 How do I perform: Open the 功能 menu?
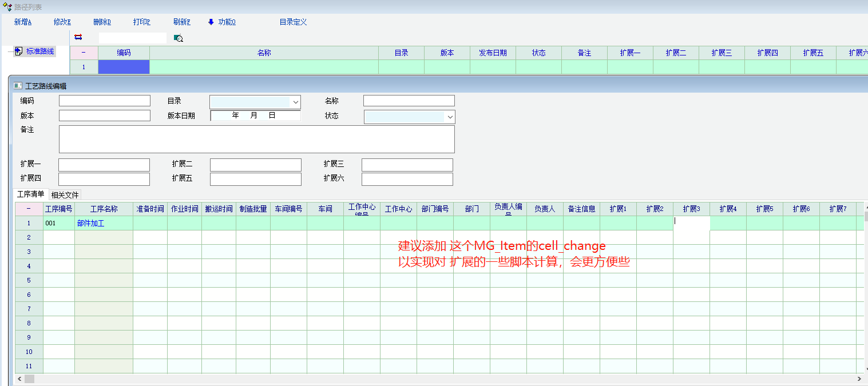[x=227, y=22]
